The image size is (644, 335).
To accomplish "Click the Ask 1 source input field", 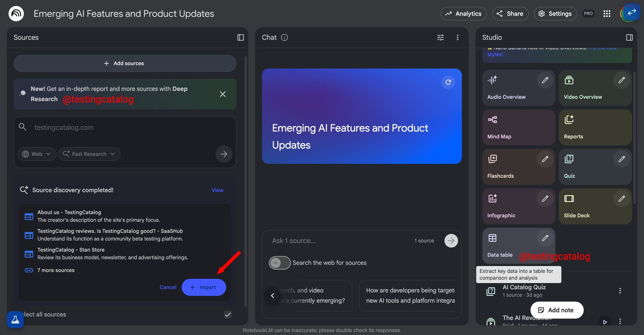I will (x=338, y=241).
